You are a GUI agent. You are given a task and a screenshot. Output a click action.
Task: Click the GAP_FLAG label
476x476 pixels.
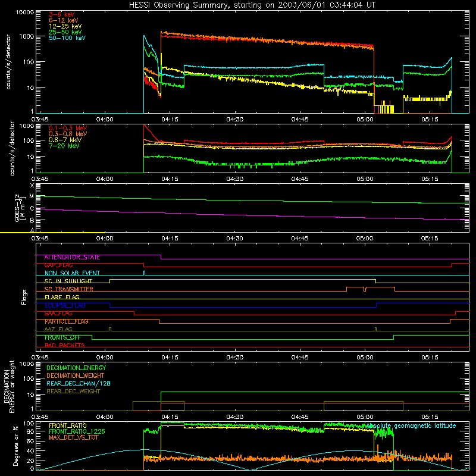58,265
